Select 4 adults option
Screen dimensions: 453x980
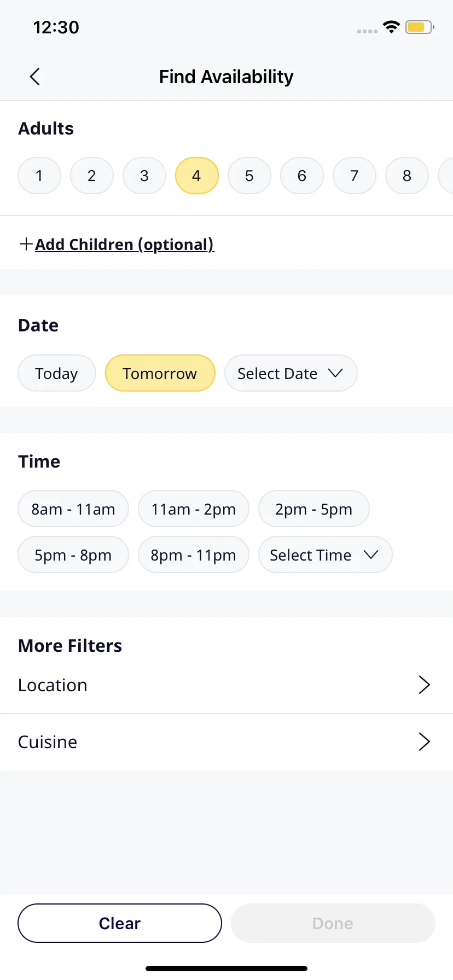[197, 176]
